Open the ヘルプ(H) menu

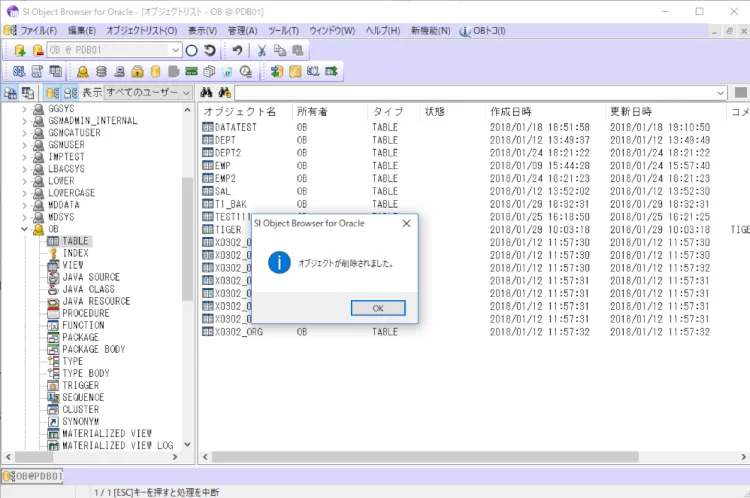click(383, 31)
